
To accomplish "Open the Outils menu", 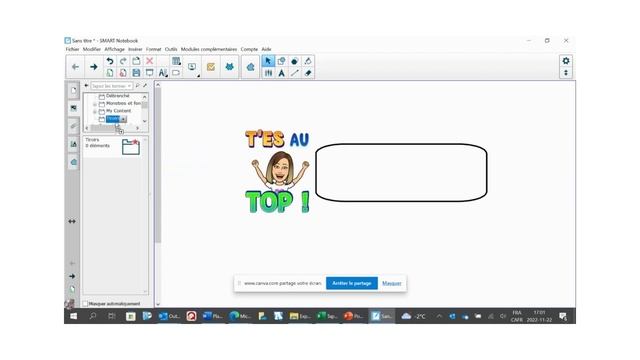I will click(x=171, y=49).
